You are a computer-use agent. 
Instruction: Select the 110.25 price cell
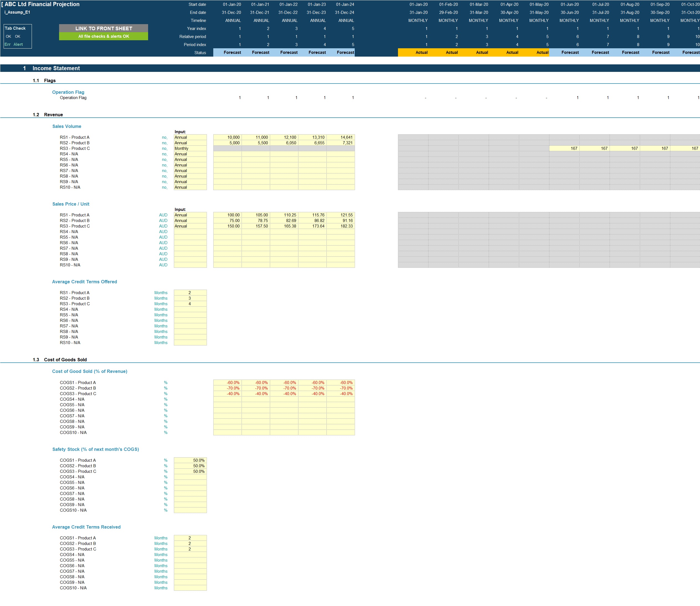(x=284, y=215)
